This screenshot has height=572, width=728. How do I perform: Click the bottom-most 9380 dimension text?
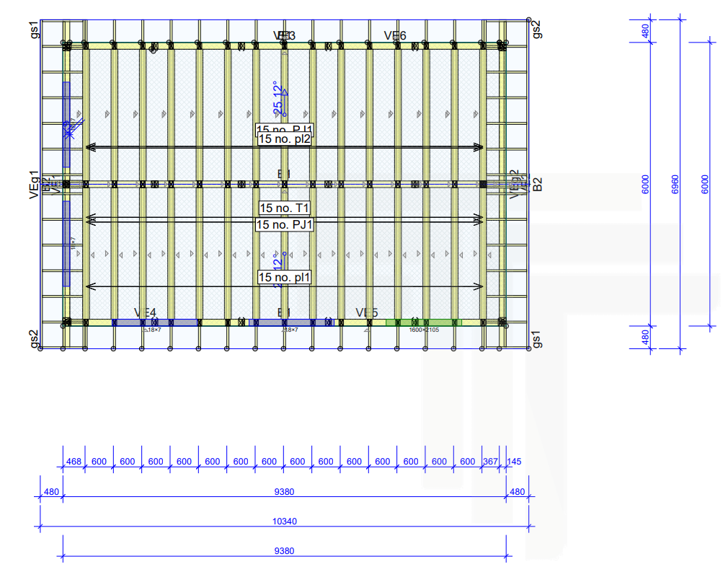(285, 551)
